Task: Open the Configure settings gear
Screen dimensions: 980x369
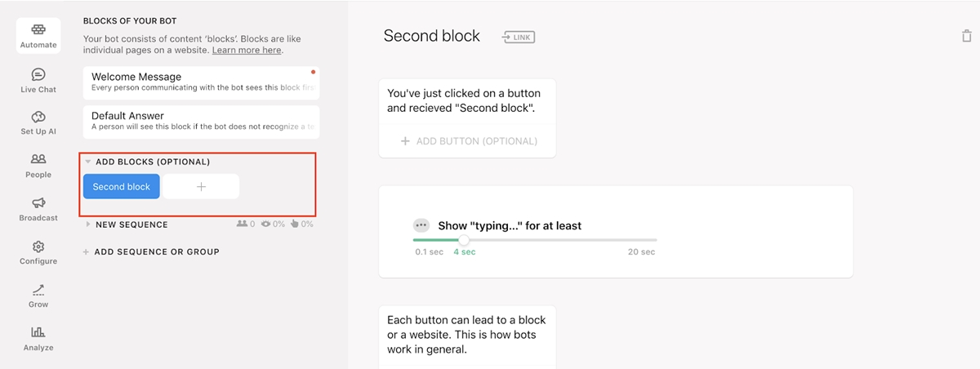Action: [38, 253]
